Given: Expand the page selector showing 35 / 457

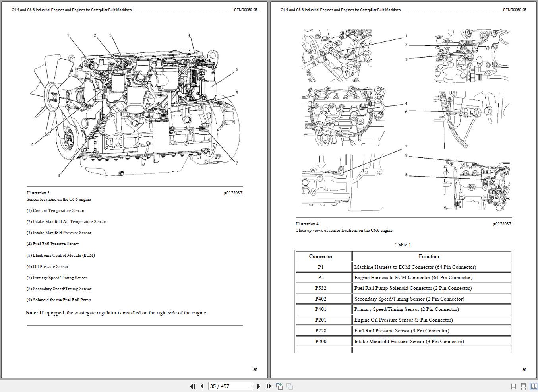Looking at the screenshot, I should (x=251, y=386).
